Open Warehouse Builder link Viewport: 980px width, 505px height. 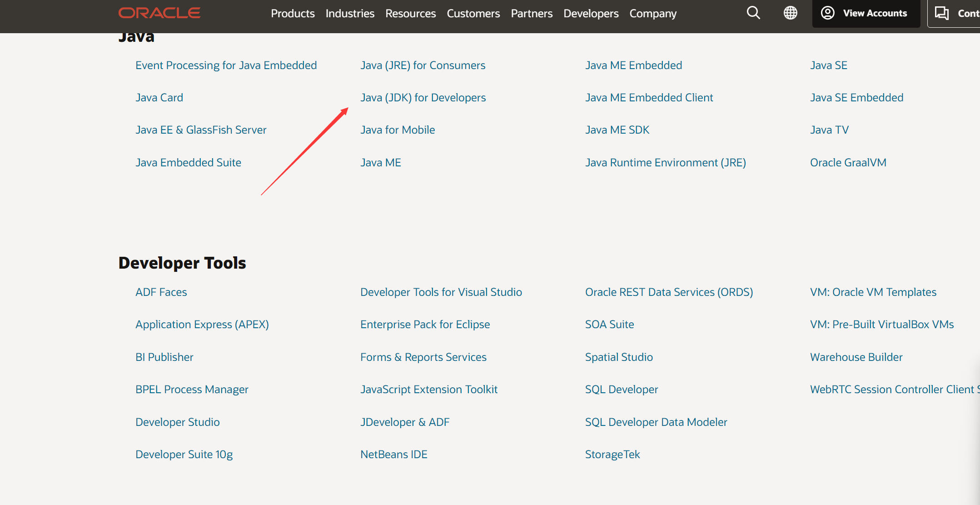(856, 357)
